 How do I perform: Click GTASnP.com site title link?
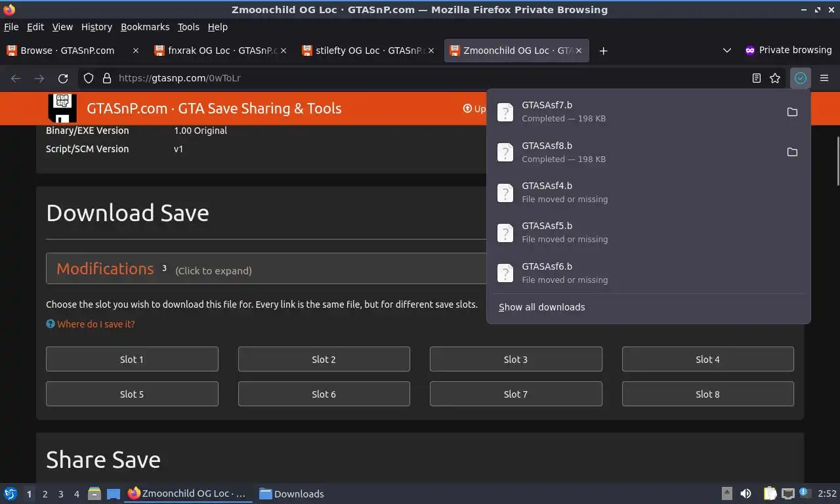coord(214,108)
